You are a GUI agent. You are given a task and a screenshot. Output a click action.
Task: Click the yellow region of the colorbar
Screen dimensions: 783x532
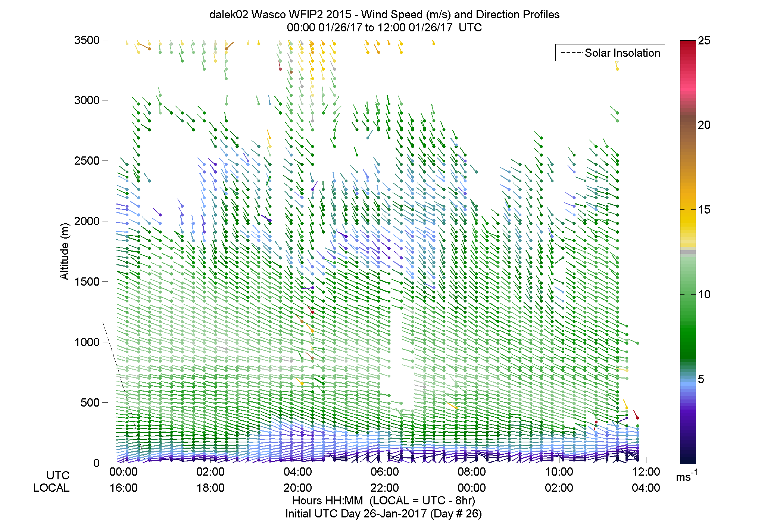pos(688,220)
